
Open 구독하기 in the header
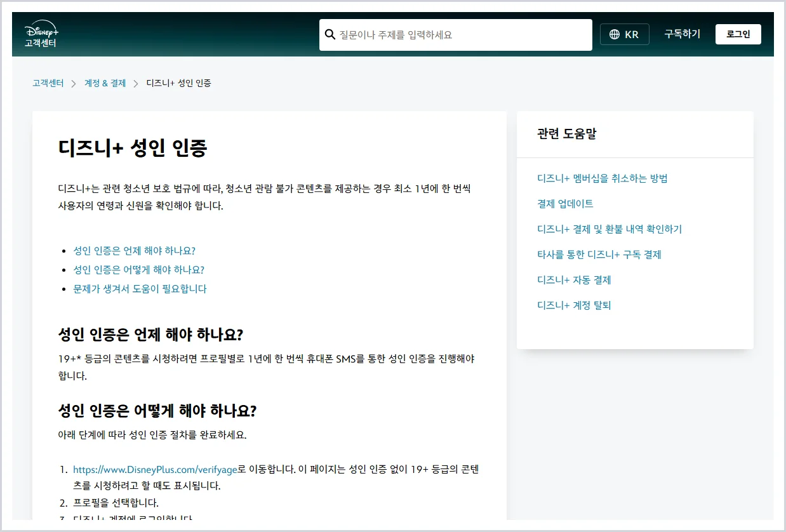[682, 34]
